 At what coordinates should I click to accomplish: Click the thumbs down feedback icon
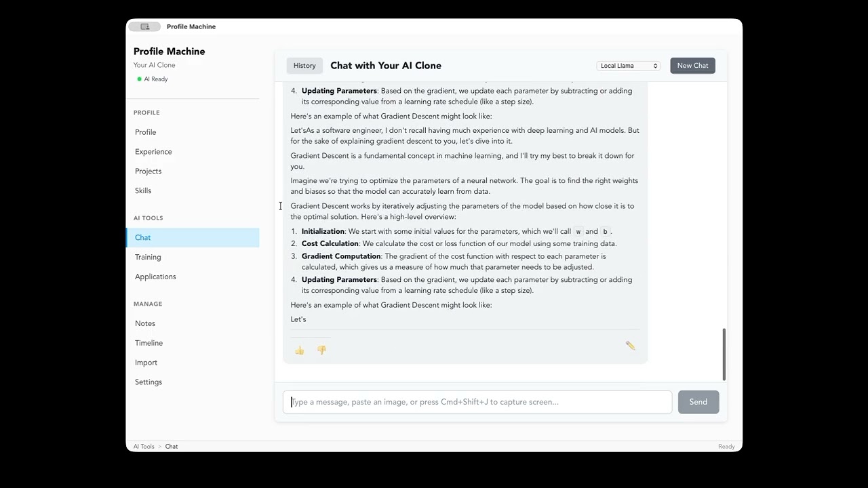click(321, 350)
